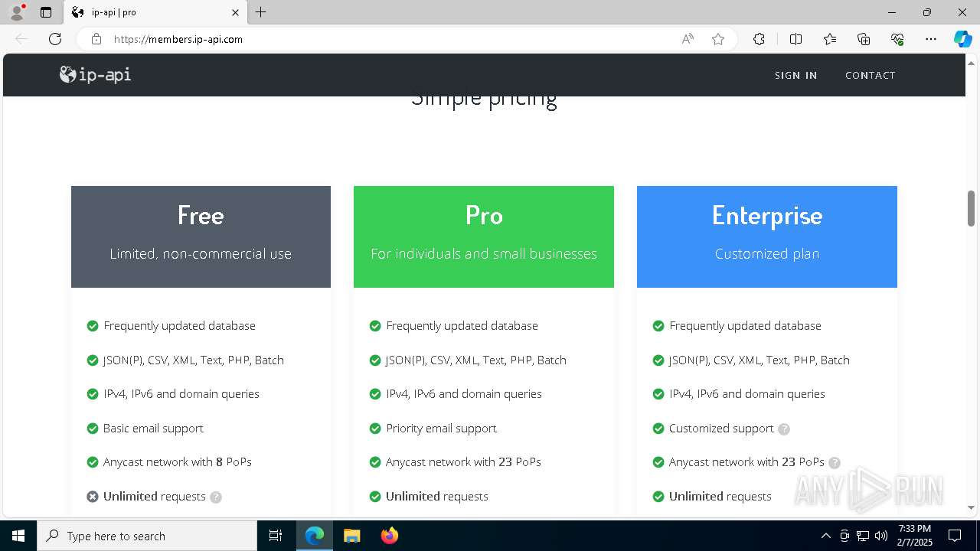Open the network tray icon

tap(863, 536)
